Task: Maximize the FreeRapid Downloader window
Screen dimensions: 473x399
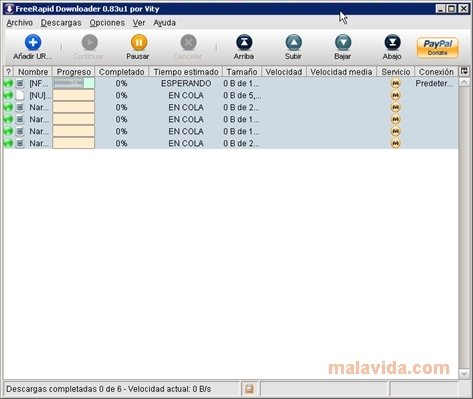Action: (x=452, y=9)
